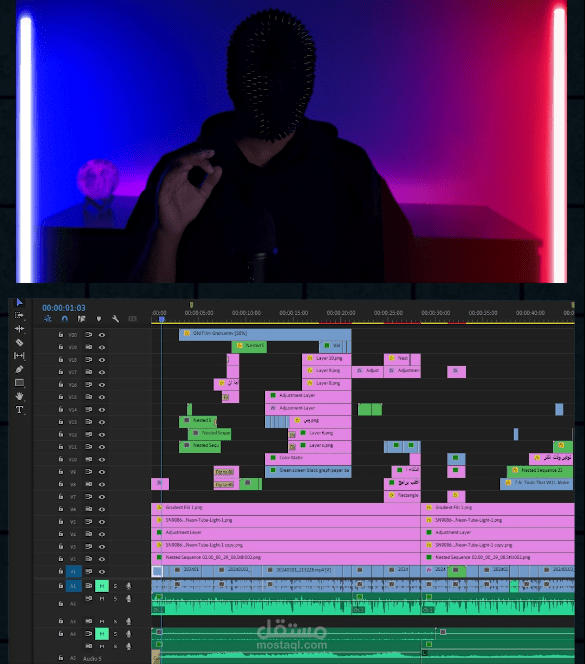Hide track V7 with eye icon
Image resolution: width=585 pixels, height=664 pixels.
tap(102, 497)
